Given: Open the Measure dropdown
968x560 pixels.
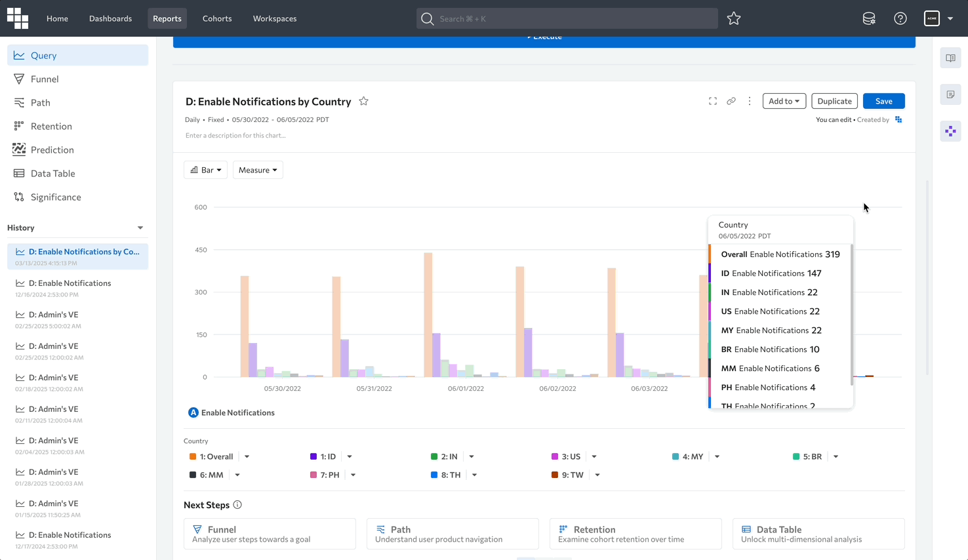Looking at the screenshot, I should pos(258,170).
